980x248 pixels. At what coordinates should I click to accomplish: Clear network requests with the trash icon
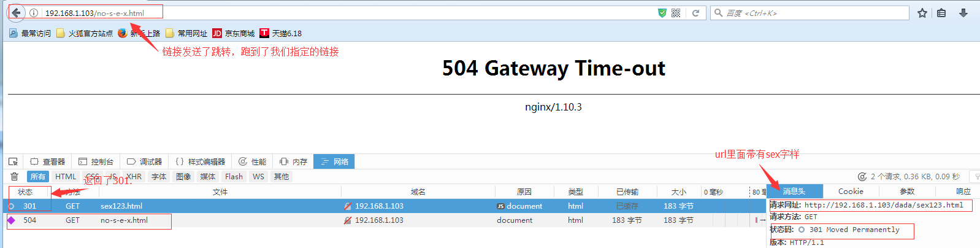pos(14,177)
